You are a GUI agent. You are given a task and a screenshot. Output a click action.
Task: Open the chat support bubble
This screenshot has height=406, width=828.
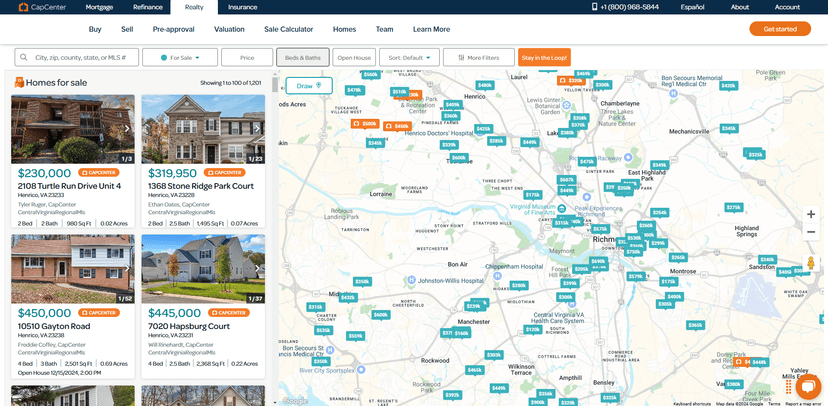(807, 388)
